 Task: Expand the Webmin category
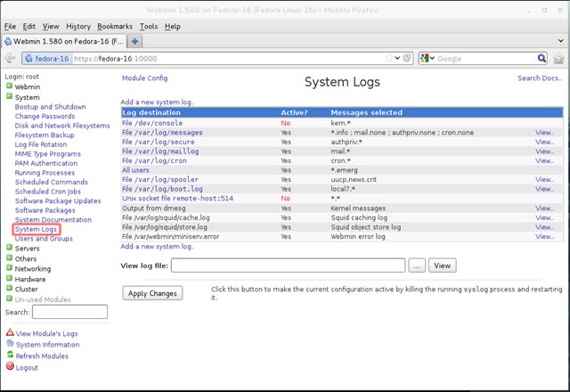[9, 86]
